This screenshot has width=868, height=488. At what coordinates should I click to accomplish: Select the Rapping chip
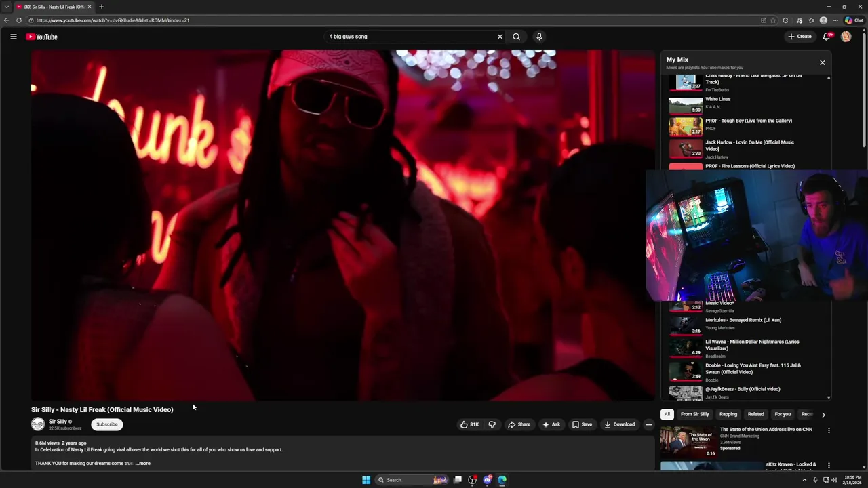coord(728,414)
